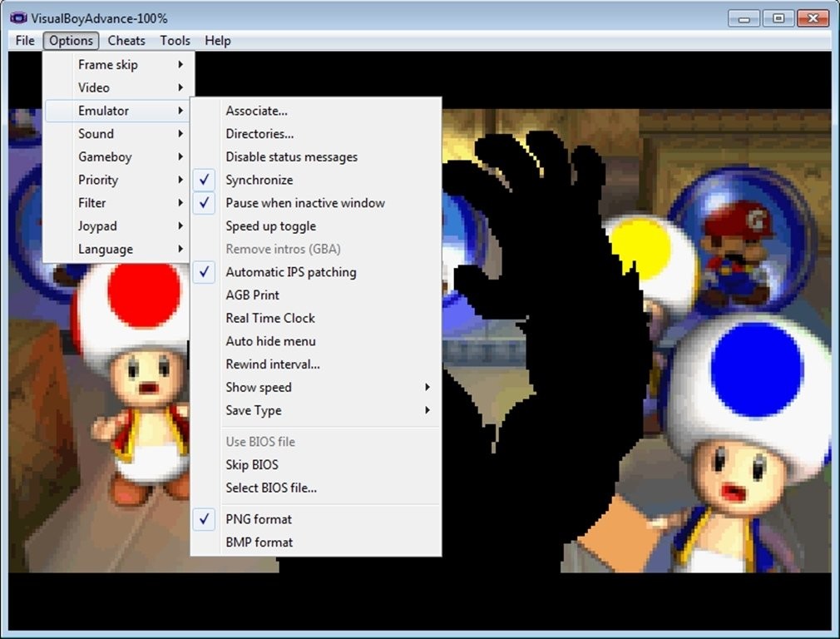Expand the Filter submenu
Image resolution: width=840 pixels, height=639 pixels.
[x=116, y=203]
